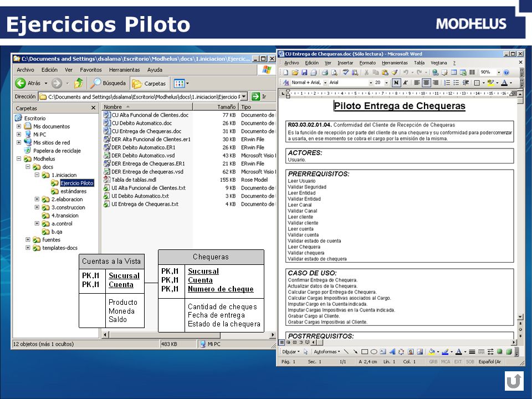
Task: Toggle the numbered list button
Action: pos(447,83)
